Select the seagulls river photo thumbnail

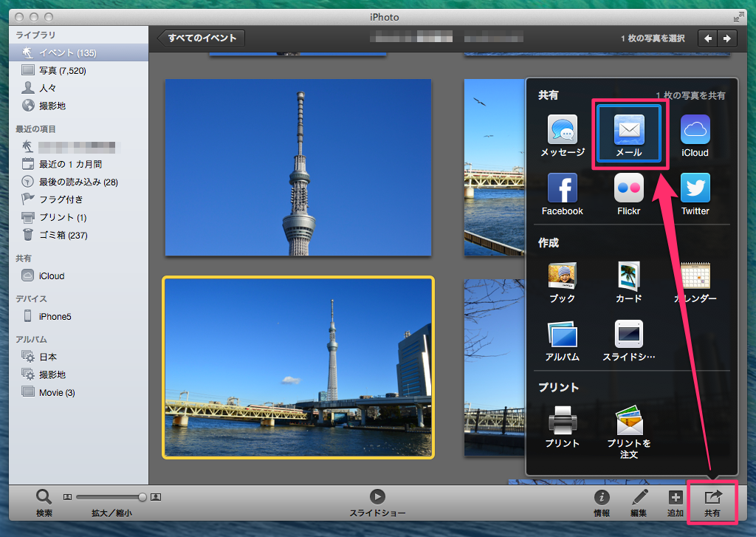494,168
